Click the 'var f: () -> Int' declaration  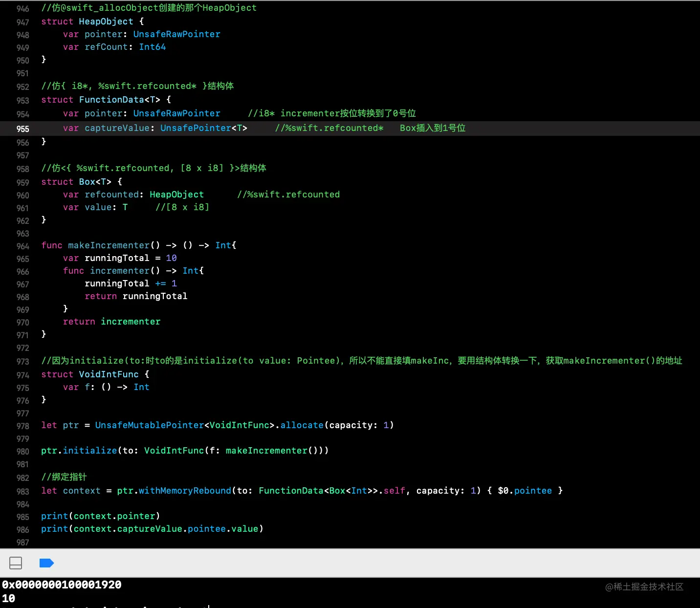[106, 387]
